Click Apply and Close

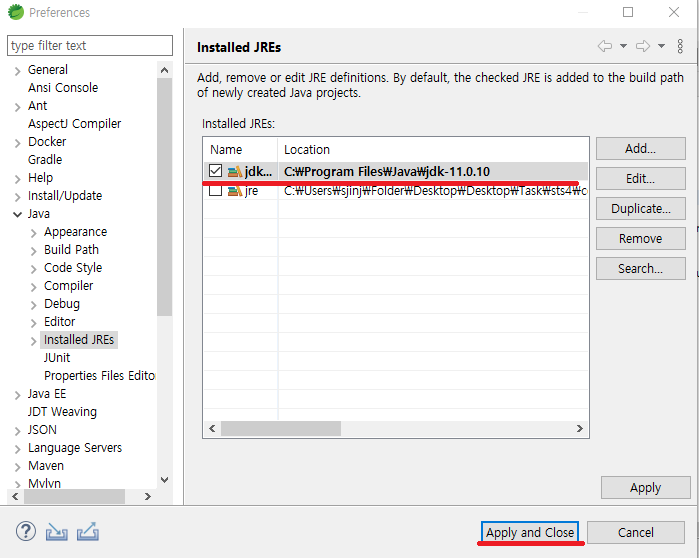[x=530, y=532]
